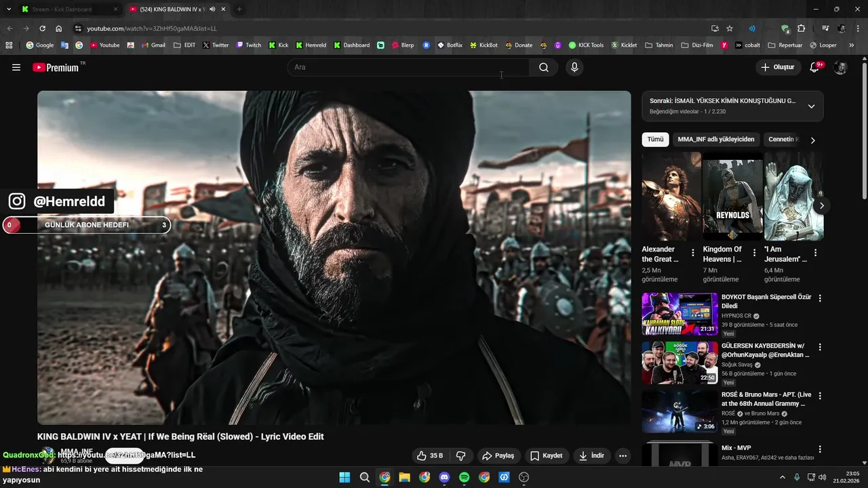Dislike the video with thumbs down
Viewport: 868px width, 488px height.
tap(461, 455)
